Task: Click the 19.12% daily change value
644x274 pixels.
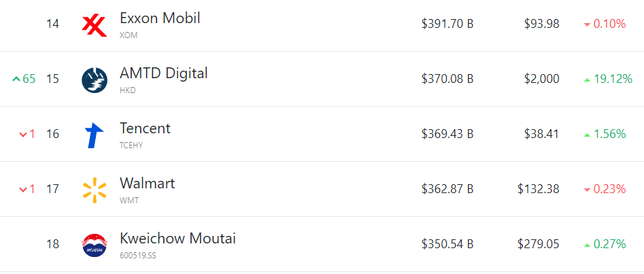Action: tap(613, 79)
